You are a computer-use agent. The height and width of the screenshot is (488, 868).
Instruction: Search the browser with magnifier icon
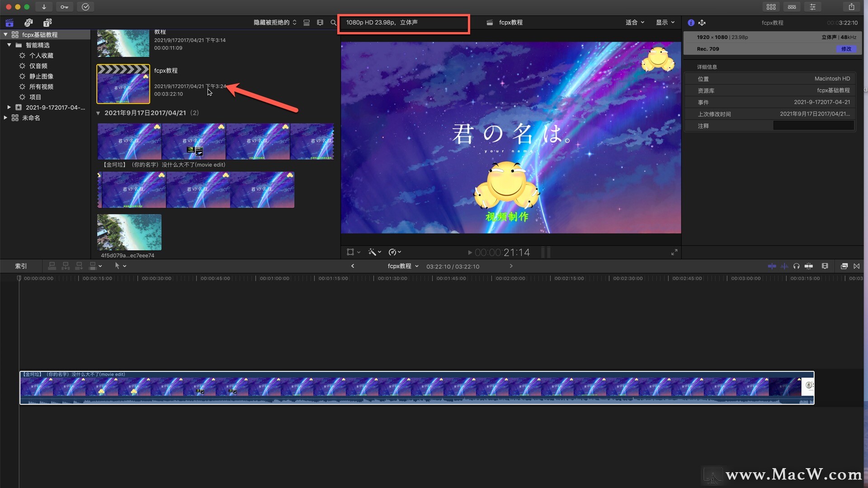333,23
